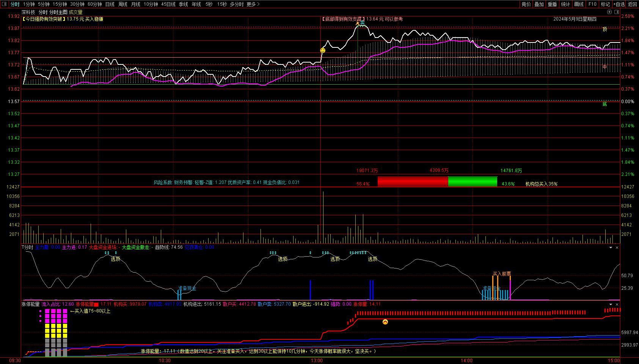Open the 季线 quarterly chart
The height and width of the screenshot is (364, 639).
pyautogui.click(x=184, y=4)
